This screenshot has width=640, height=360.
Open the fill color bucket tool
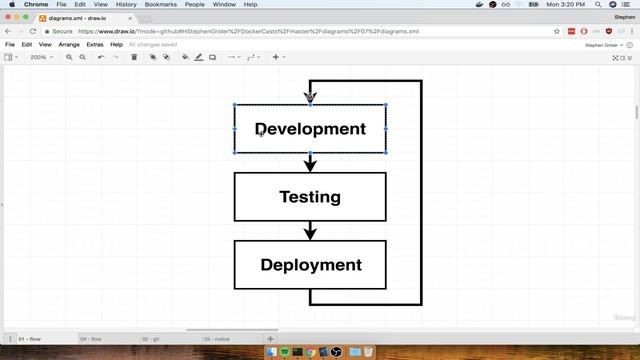click(185, 58)
